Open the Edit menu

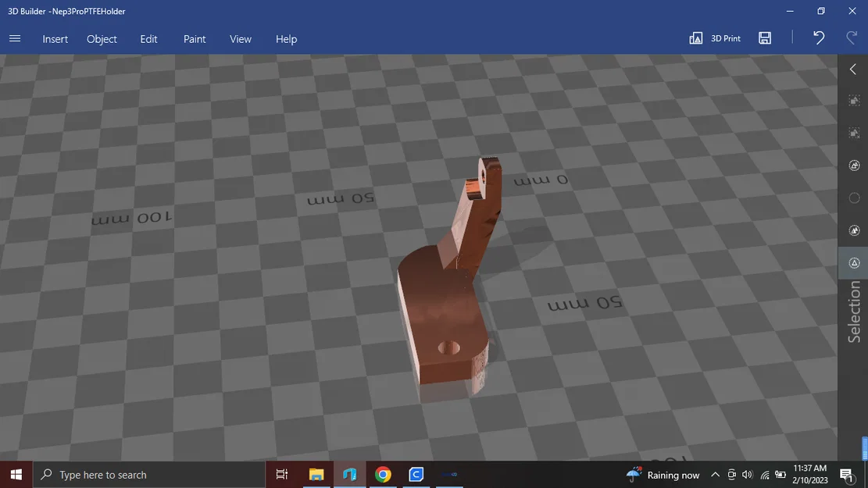pos(148,39)
